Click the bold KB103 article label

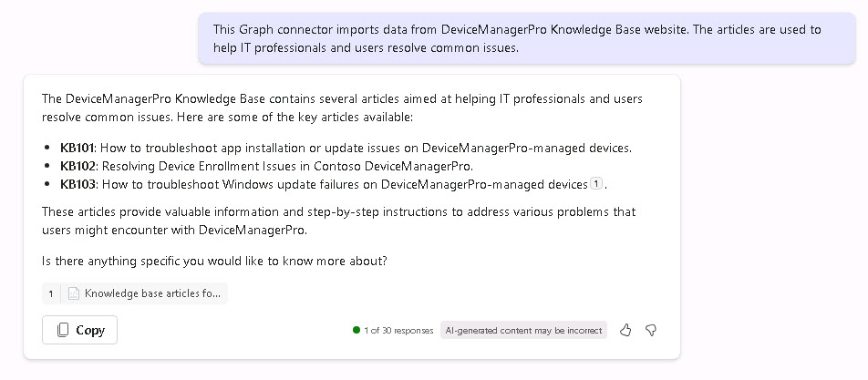77,184
